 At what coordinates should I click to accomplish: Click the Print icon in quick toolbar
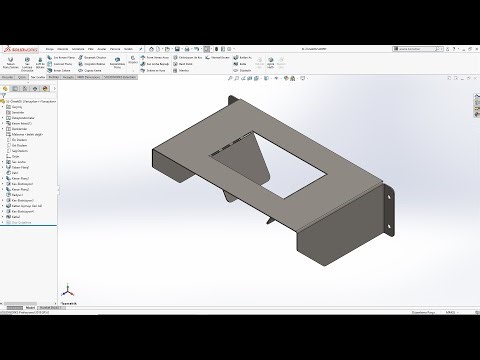187,49
